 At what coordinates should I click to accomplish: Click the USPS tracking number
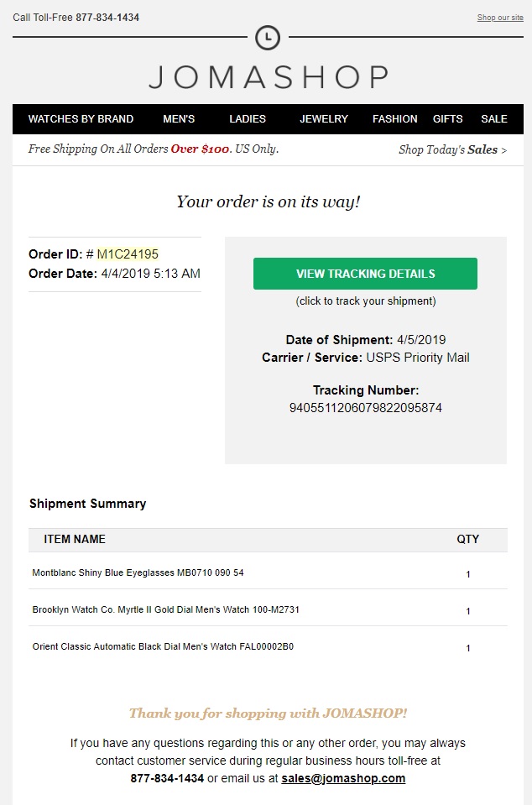(365, 408)
